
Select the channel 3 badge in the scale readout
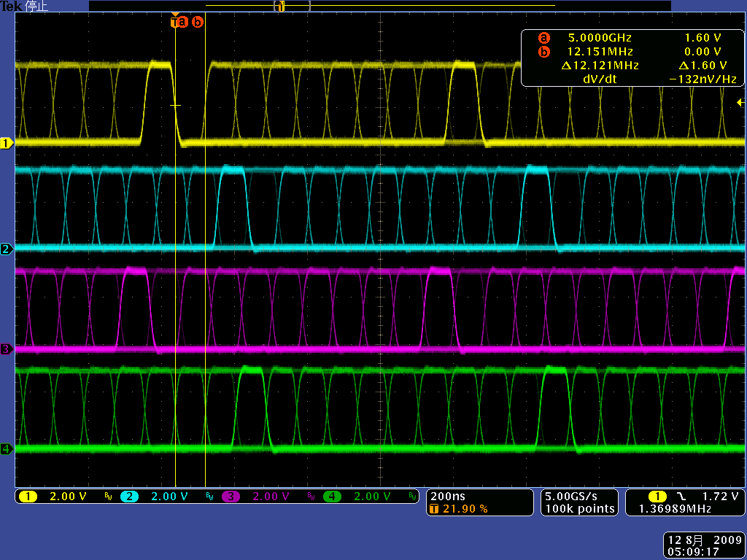click(x=231, y=497)
